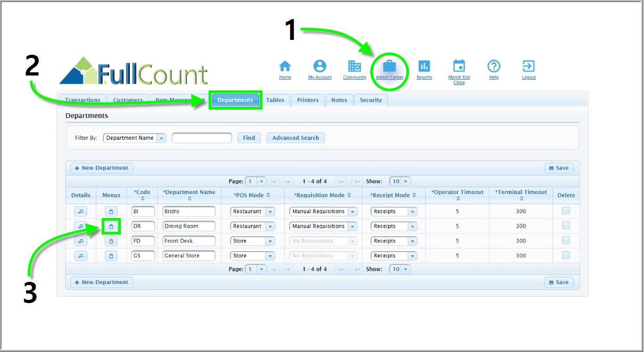The height and width of the screenshot is (352, 644).
Task: Switch to the Printers tab
Action: click(x=308, y=100)
